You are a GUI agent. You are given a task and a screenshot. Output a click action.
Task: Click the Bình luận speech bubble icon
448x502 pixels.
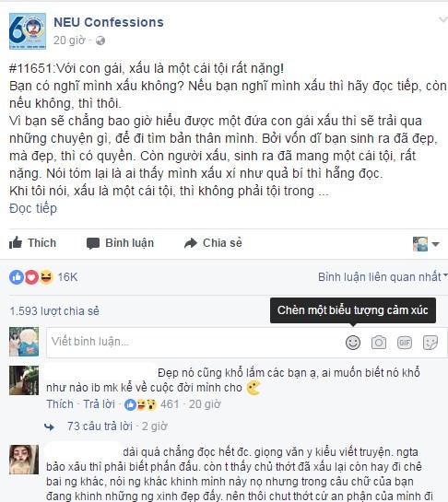(93, 244)
